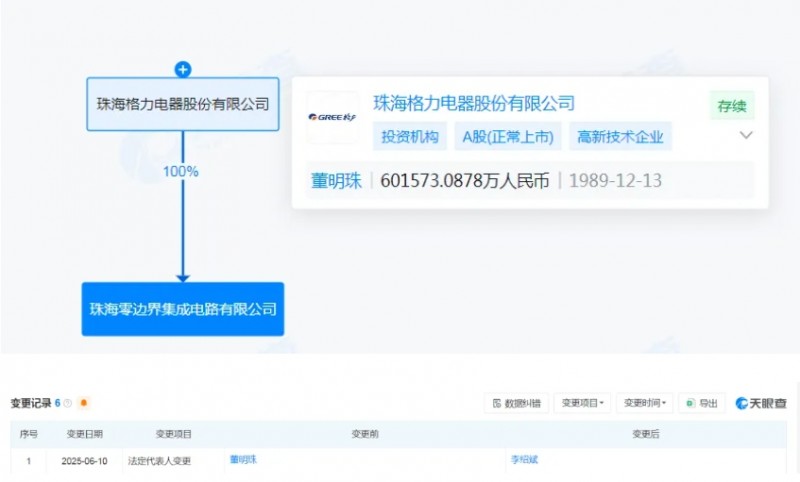Open 李绍斌 link in 变更后 column

pos(524,460)
